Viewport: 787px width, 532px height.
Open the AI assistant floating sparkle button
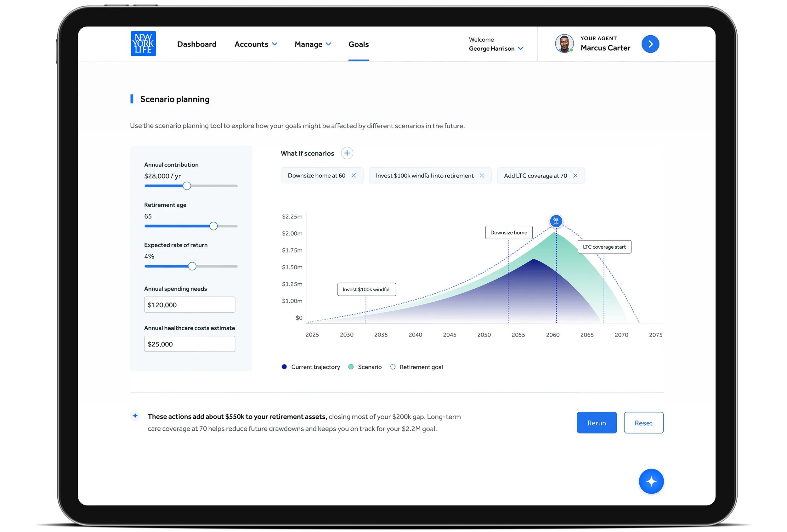click(651, 481)
